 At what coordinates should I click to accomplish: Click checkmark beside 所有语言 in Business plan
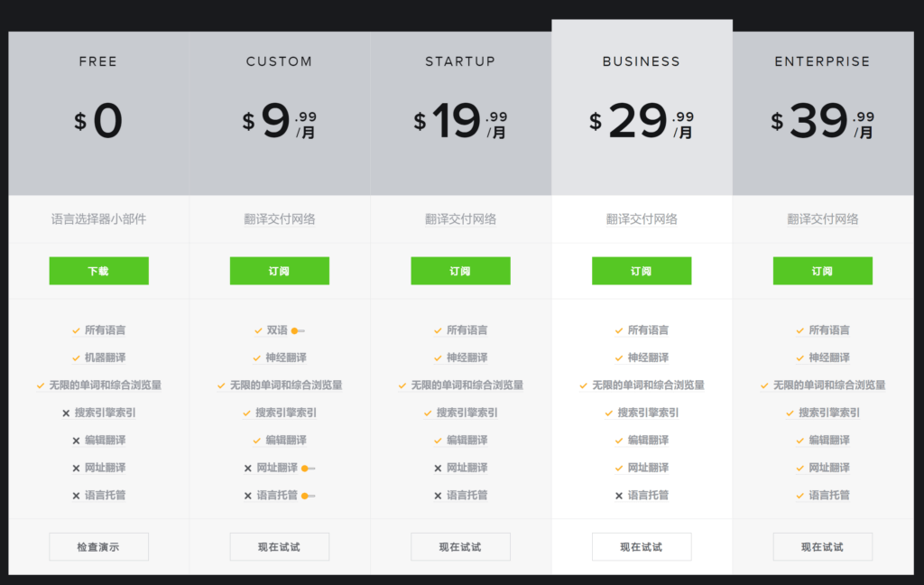click(619, 331)
